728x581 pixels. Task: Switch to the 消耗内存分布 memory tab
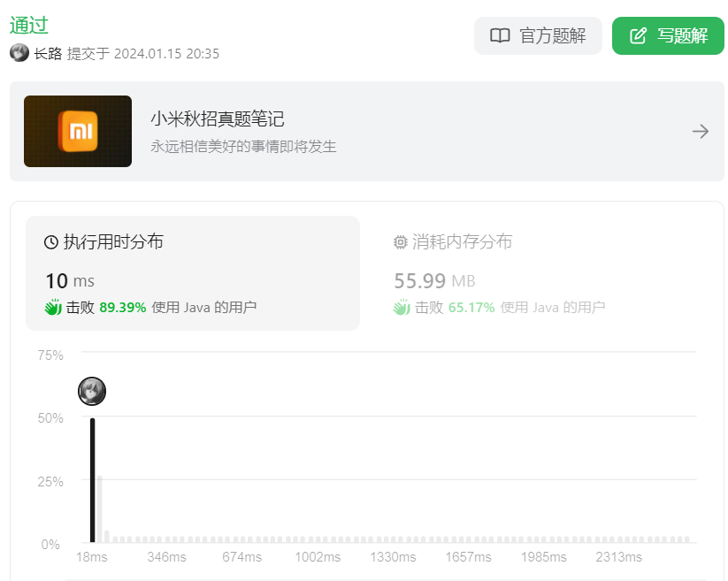click(x=540, y=273)
